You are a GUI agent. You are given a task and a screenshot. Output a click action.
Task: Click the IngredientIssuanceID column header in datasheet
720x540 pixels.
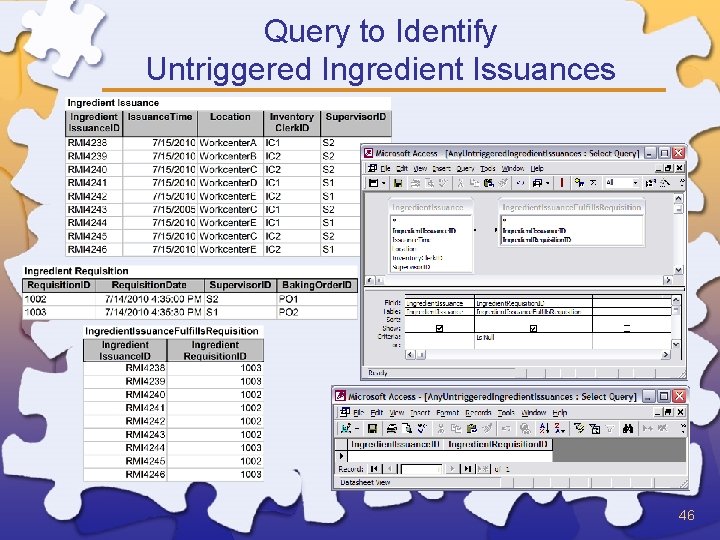tap(395, 444)
